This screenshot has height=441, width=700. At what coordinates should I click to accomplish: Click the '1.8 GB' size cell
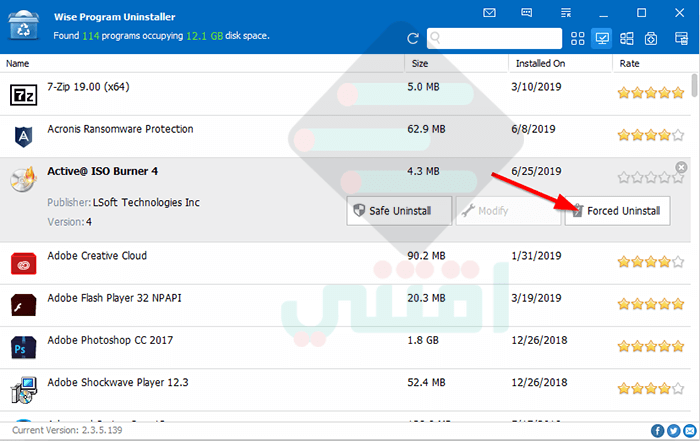pos(423,340)
